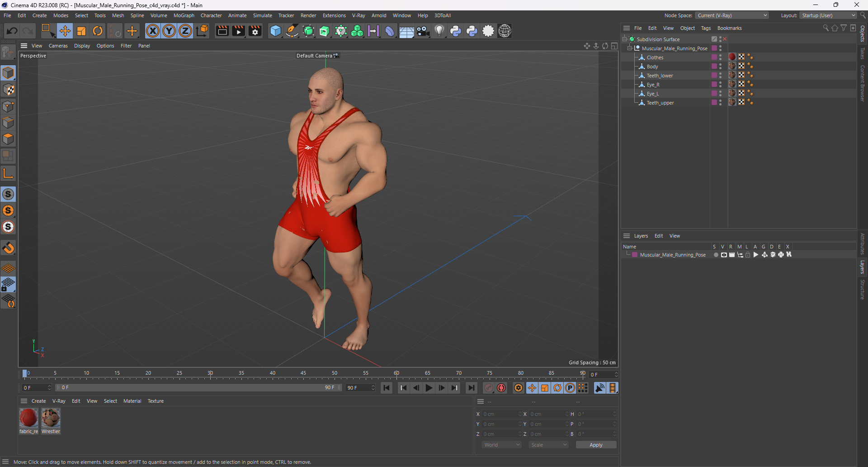Toggle visibility dots for Clothes object
The image size is (868, 467).
pyautogui.click(x=721, y=57)
